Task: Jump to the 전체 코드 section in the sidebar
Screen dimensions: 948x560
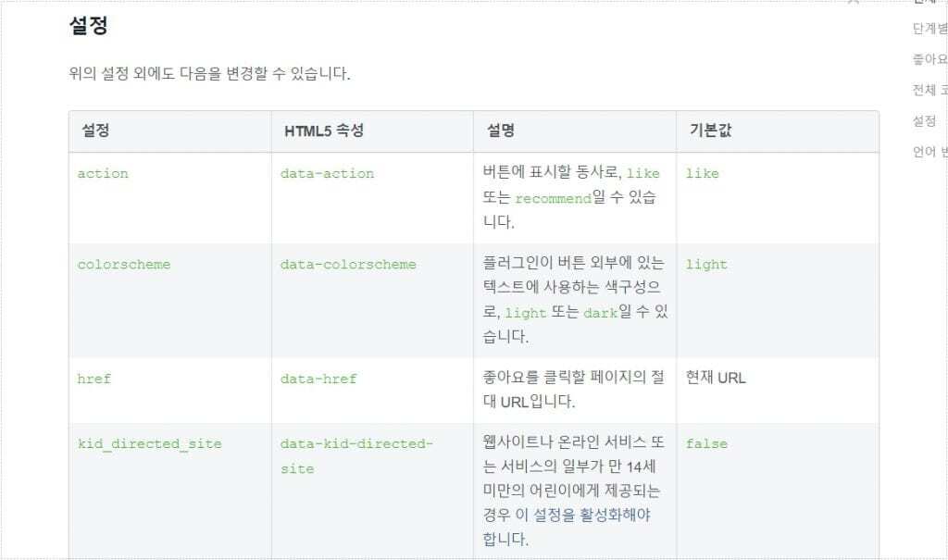Action: pos(929,90)
